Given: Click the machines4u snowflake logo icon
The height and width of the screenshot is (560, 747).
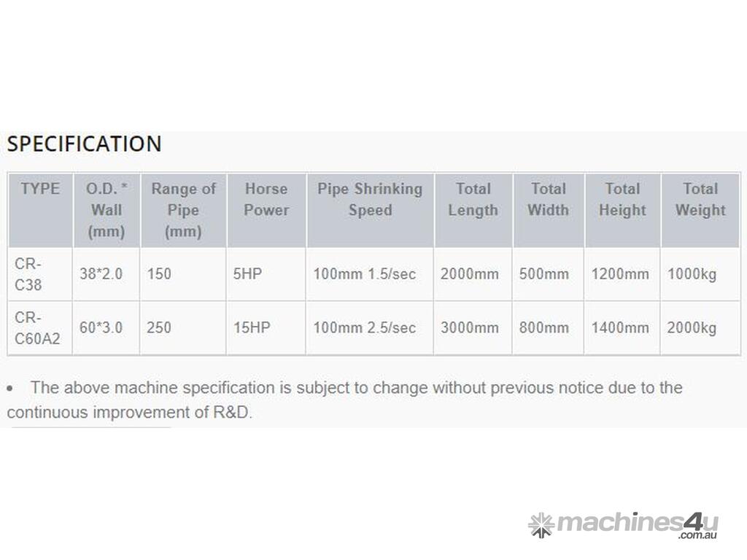Looking at the screenshot, I should click(541, 525).
